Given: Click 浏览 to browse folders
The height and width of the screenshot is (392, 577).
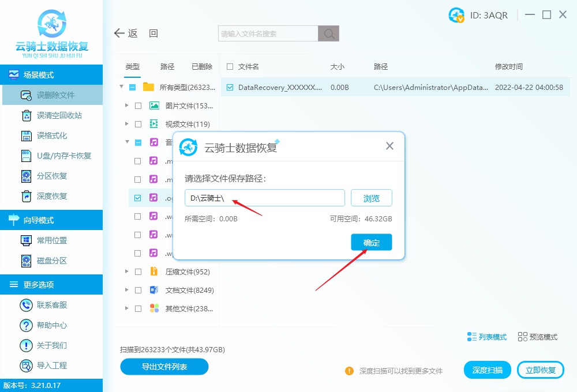Looking at the screenshot, I should point(371,198).
